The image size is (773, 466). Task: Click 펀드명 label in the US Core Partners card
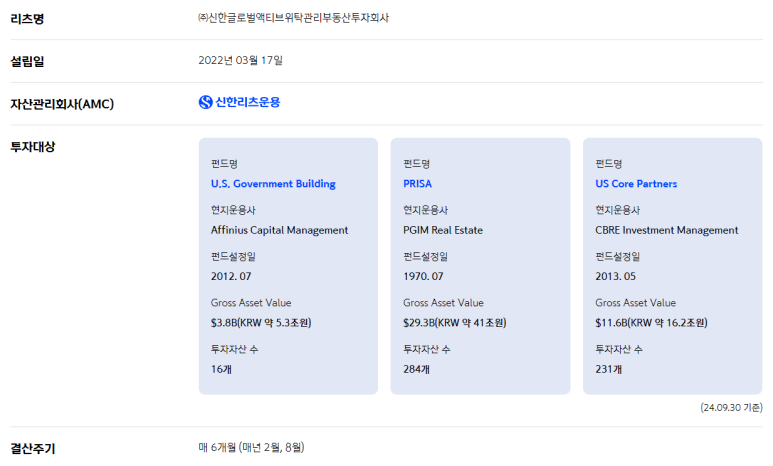pos(609,164)
